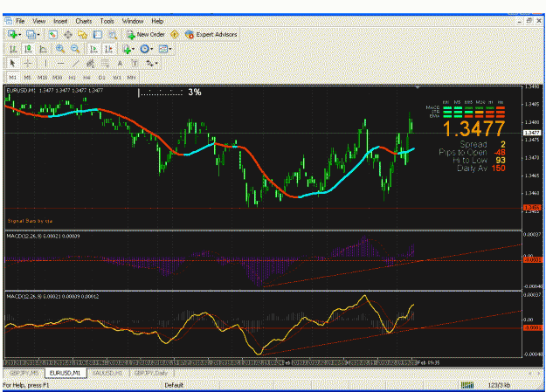
Task: Select the Equidistant Channel tool
Action: [90, 64]
